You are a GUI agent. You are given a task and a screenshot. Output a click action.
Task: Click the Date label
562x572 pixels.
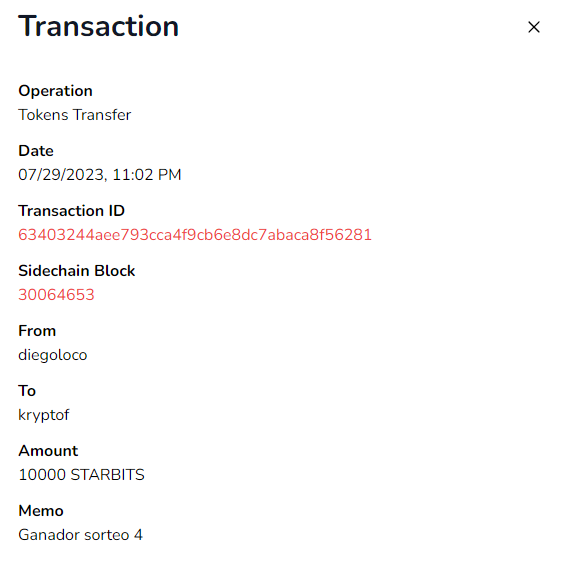pyautogui.click(x=36, y=151)
